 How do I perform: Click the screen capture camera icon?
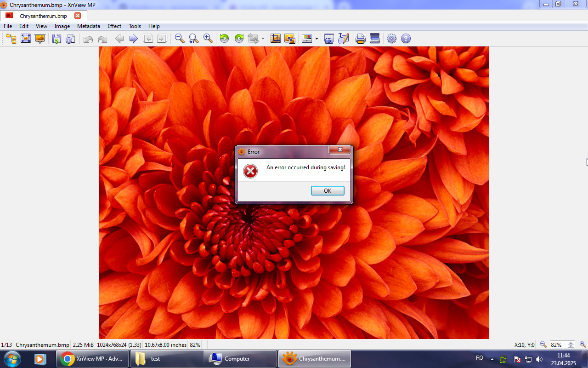tap(329, 39)
